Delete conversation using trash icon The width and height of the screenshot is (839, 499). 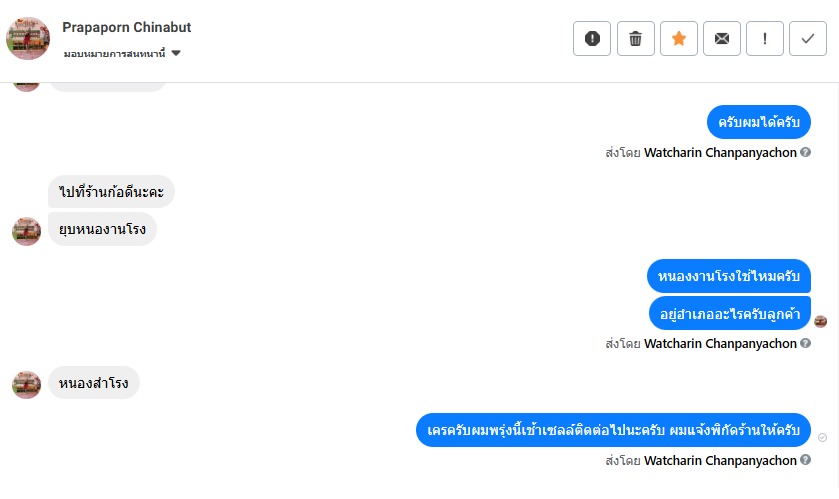coord(635,38)
